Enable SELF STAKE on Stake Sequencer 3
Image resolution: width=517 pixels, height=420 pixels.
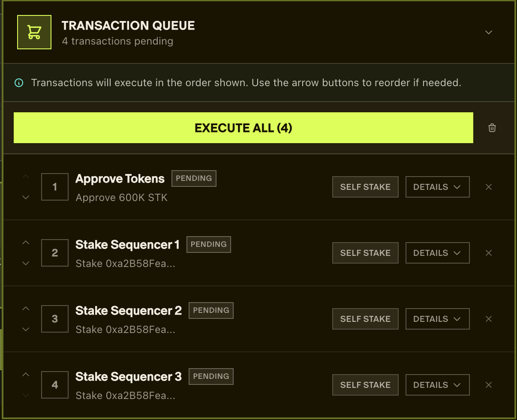pyautogui.click(x=365, y=384)
